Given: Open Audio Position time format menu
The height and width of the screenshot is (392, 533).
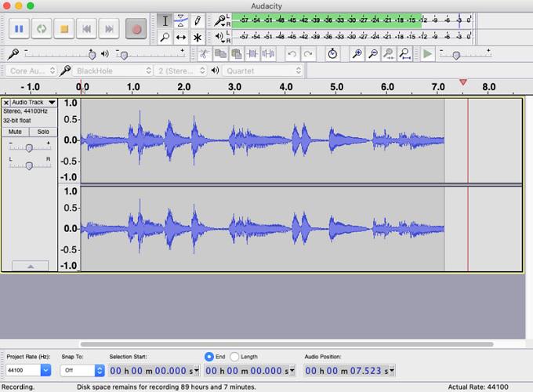Looking at the screenshot, I should 392,371.
